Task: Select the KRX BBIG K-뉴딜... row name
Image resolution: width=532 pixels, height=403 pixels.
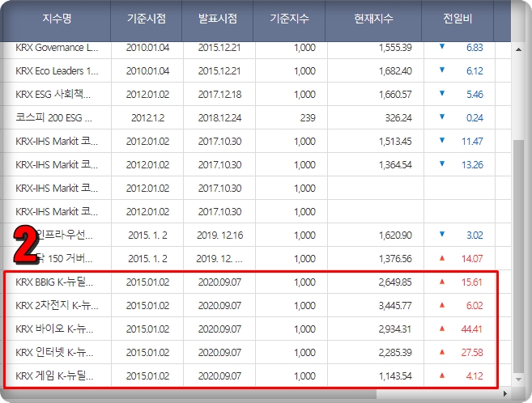Action: [54, 282]
